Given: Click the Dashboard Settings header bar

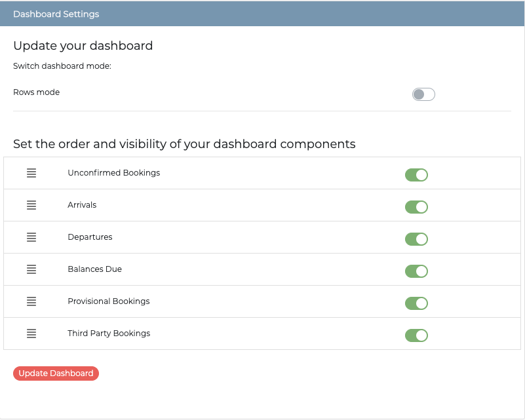Looking at the screenshot, I should (x=262, y=14).
